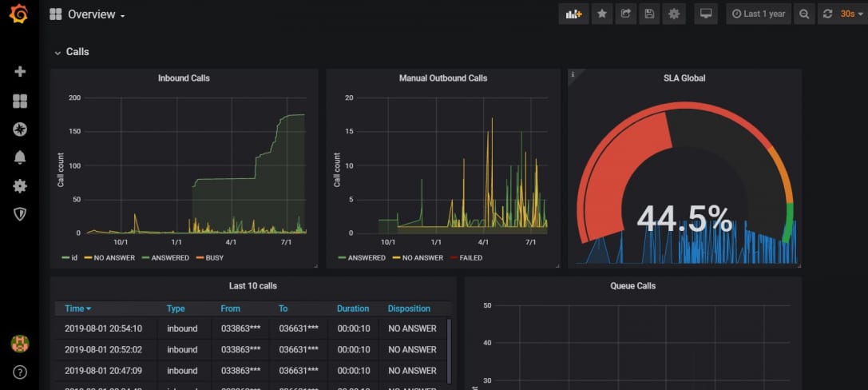Open the Grafana home logo
Screen dimensions: 868x390
19,14
